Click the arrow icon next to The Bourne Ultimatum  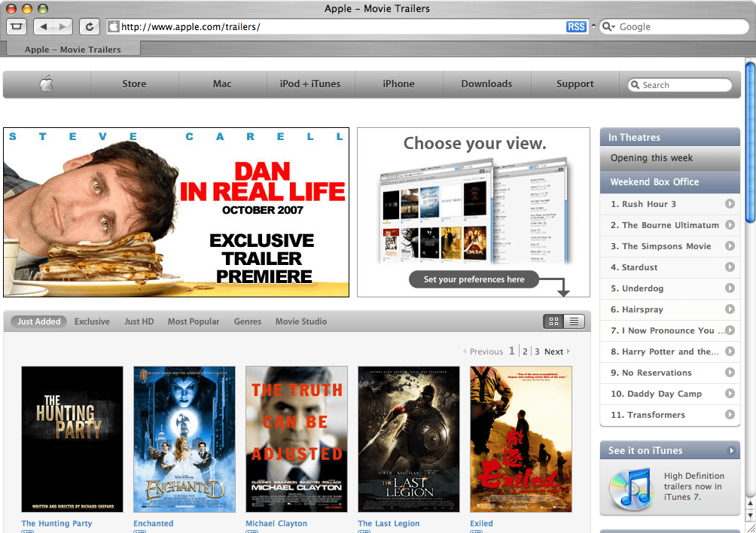click(x=730, y=224)
